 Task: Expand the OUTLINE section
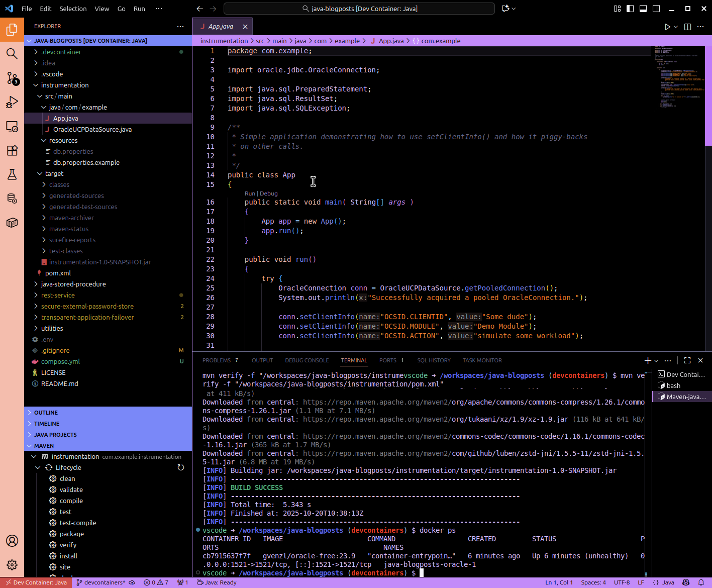tap(46, 413)
